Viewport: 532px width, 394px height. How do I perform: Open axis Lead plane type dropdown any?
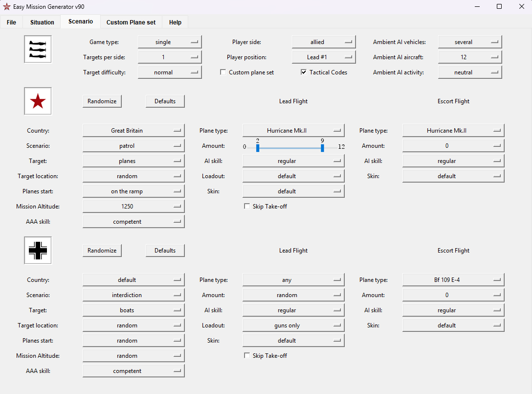(x=293, y=280)
